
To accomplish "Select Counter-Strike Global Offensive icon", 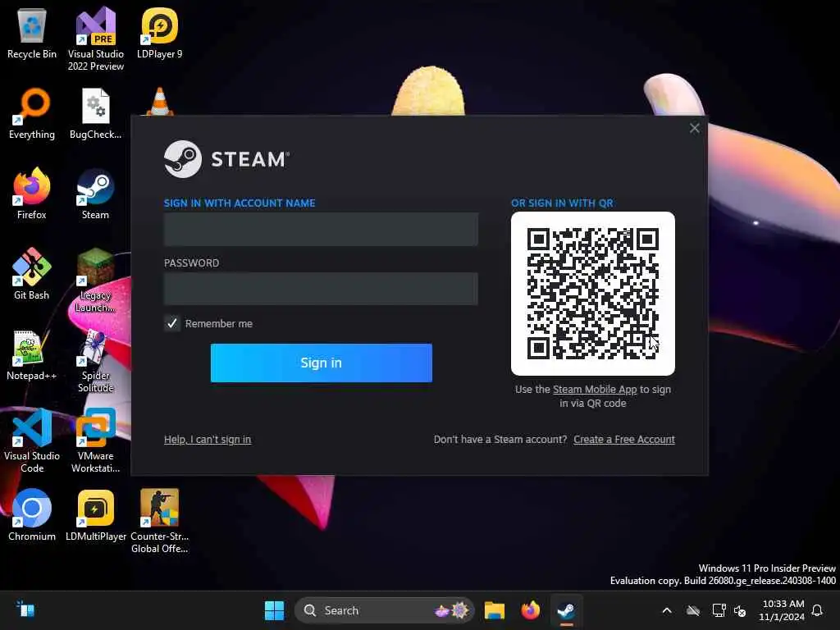I will 159,521.
